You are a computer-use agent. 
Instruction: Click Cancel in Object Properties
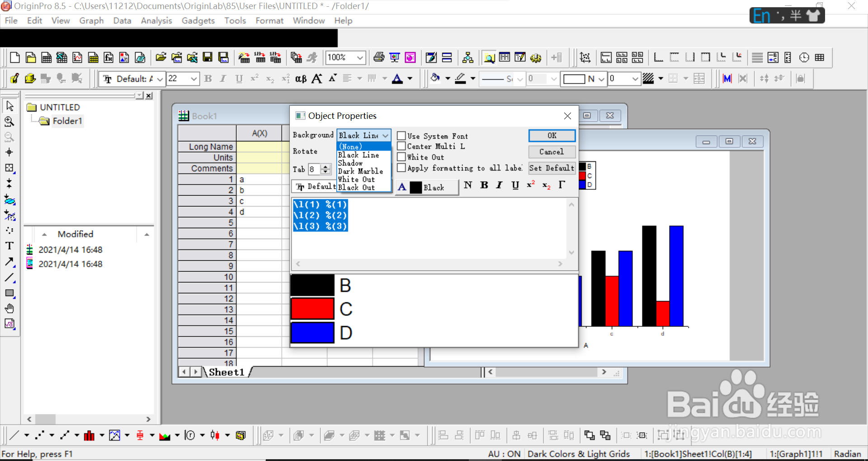pyautogui.click(x=552, y=152)
